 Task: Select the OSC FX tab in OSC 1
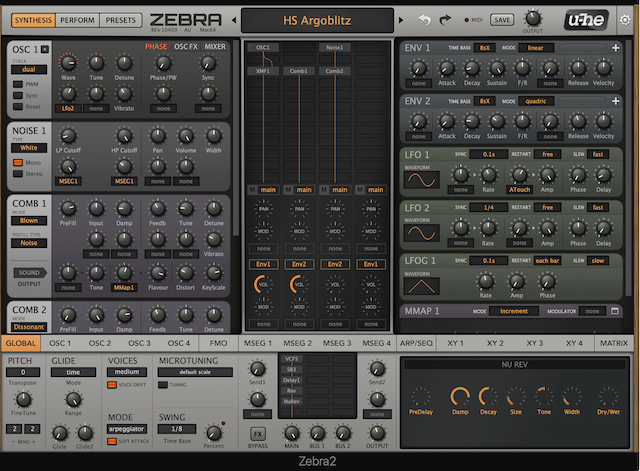[x=186, y=47]
